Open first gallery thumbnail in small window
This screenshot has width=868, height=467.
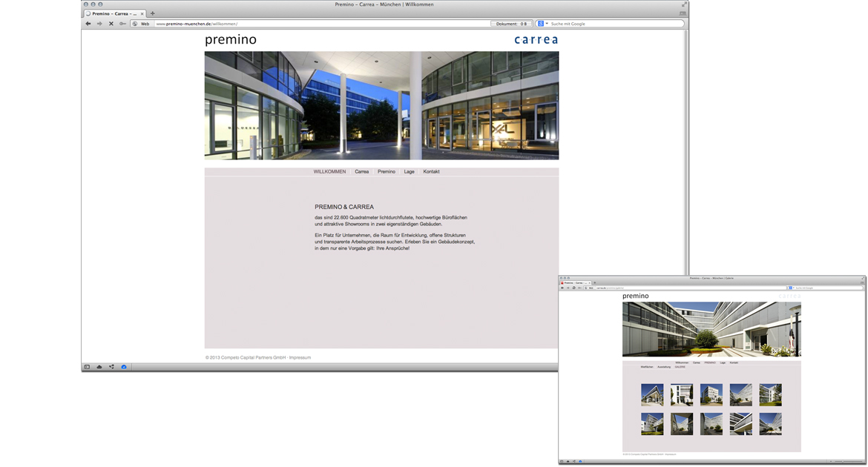coord(652,394)
